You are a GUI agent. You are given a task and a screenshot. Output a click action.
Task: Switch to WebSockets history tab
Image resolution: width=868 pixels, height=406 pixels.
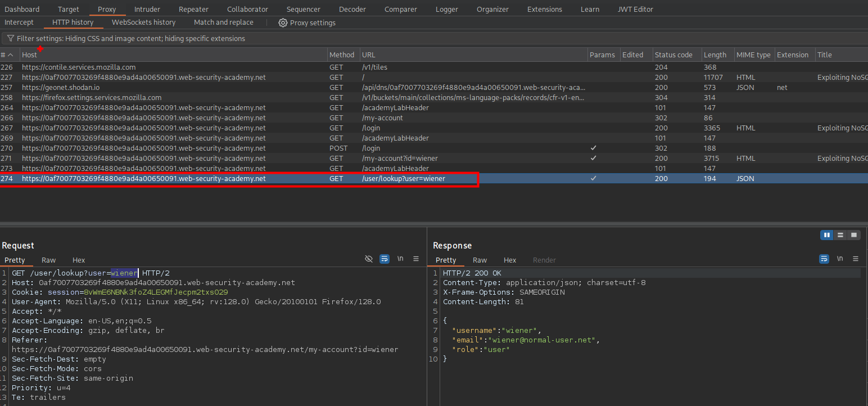coord(143,22)
